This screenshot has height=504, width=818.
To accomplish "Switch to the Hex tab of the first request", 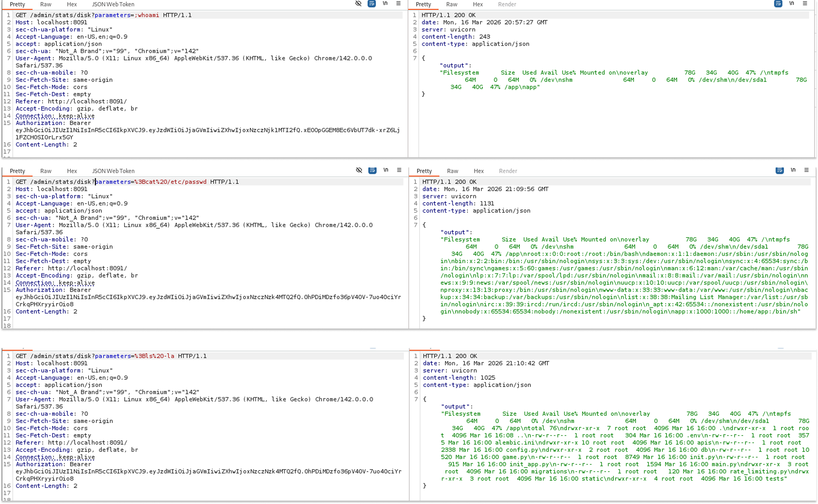I will (x=72, y=4).
